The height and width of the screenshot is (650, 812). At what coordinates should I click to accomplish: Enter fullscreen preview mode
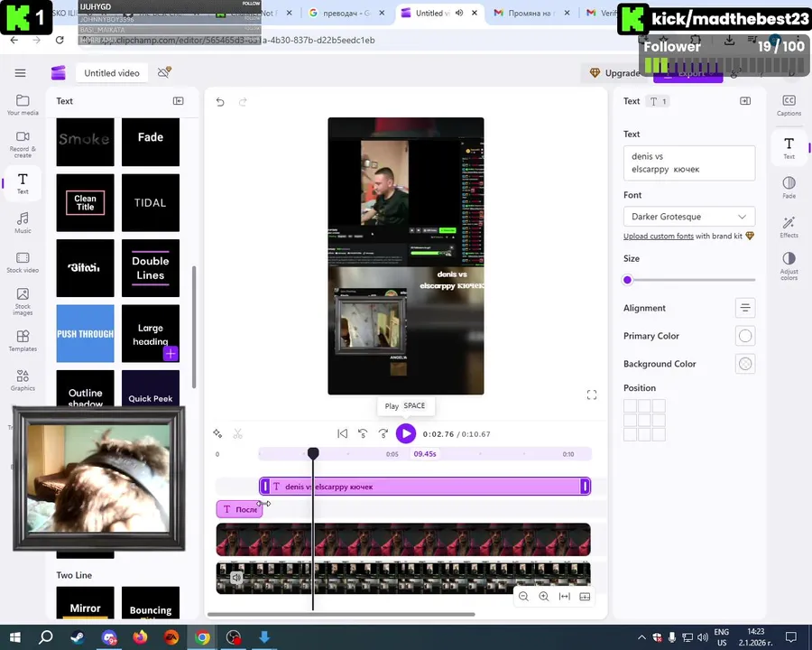(592, 395)
